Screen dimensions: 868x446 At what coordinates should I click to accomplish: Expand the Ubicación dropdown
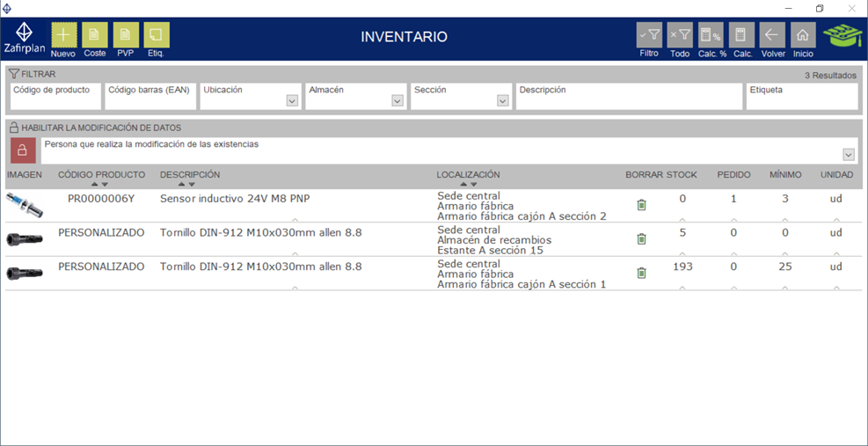click(x=292, y=101)
